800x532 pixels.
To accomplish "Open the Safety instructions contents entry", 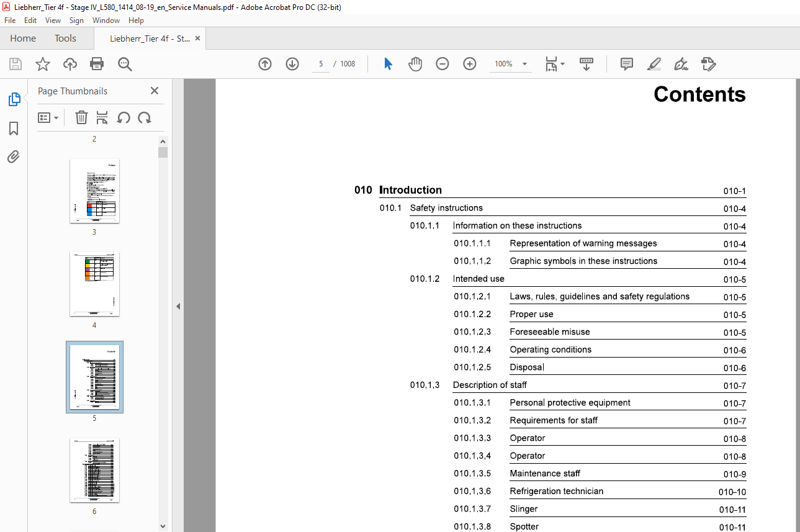I will tap(446, 208).
